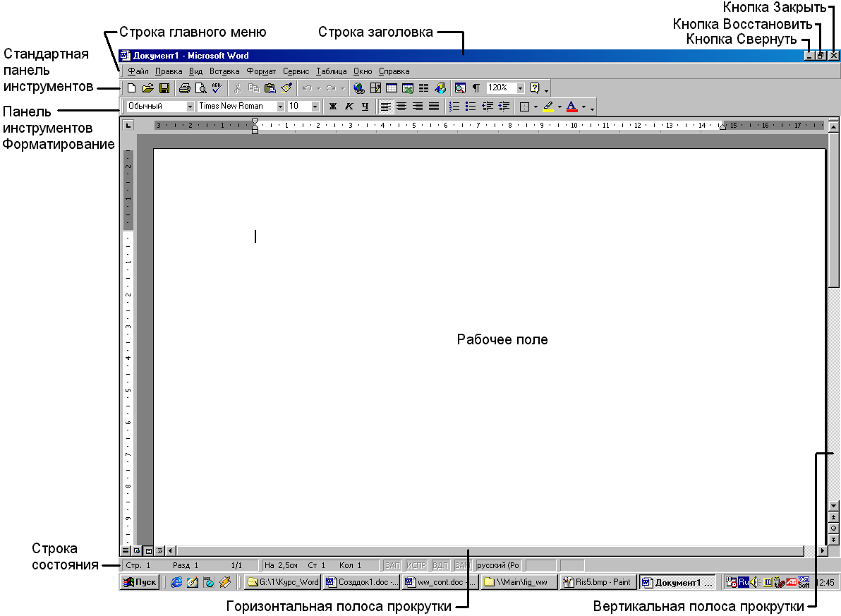Open the Вид menu
This screenshot has width=841, height=616.
195,71
